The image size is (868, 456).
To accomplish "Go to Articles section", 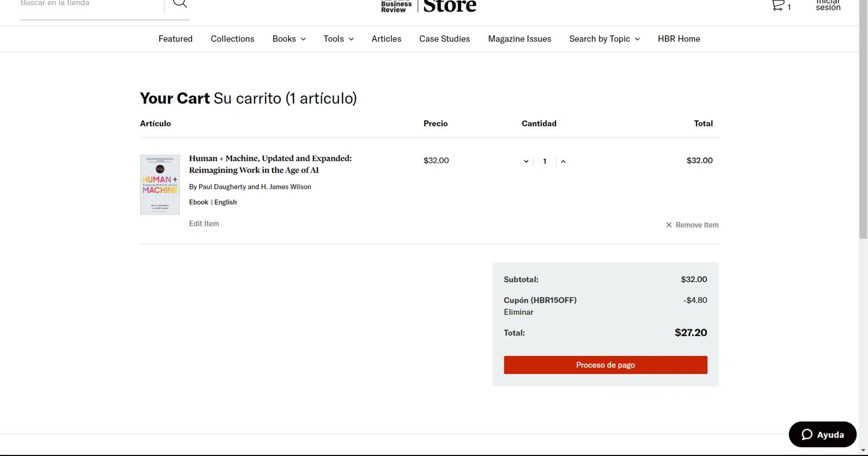I will (387, 39).
